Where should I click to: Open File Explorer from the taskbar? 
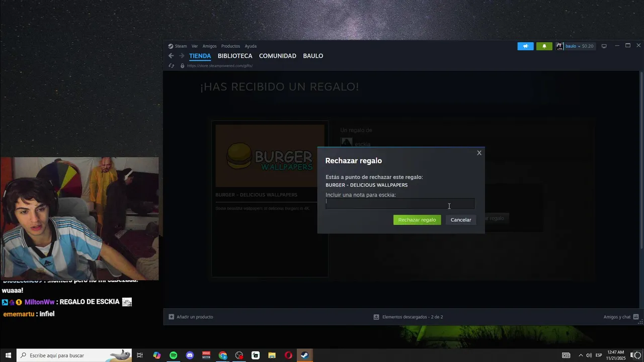272,355
